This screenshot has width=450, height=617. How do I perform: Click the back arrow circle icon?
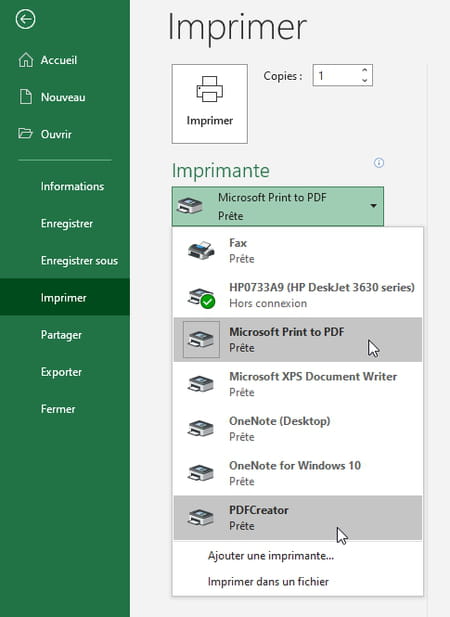tap(26, 19)
